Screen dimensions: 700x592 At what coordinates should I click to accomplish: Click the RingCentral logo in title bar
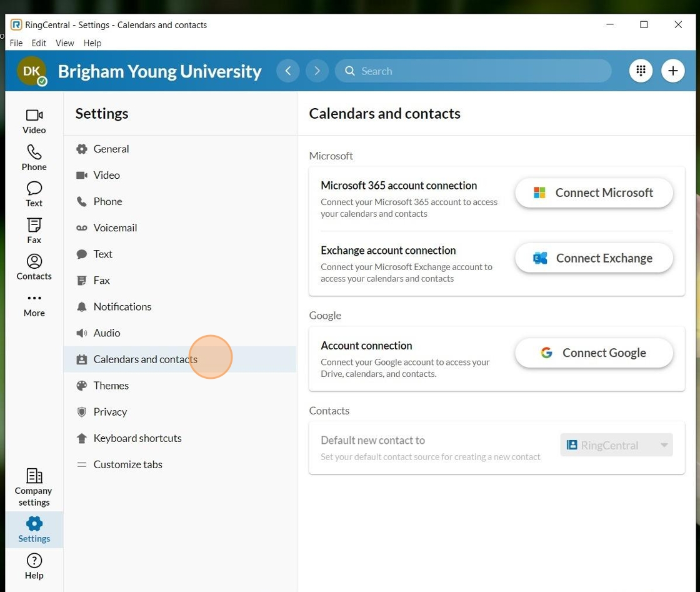[16, 24]
